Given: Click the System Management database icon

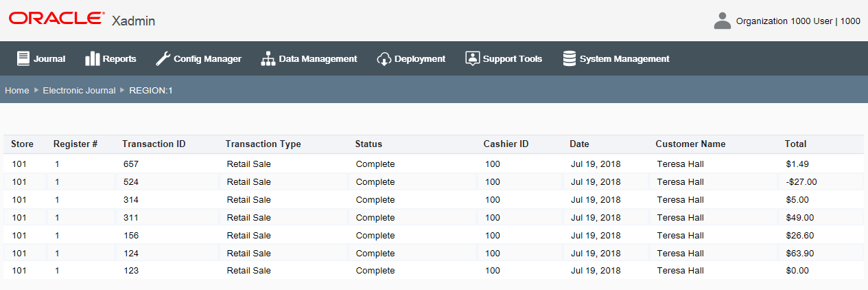Looking at the screenshot, I should pyautogui.click(x=569, y=58).
